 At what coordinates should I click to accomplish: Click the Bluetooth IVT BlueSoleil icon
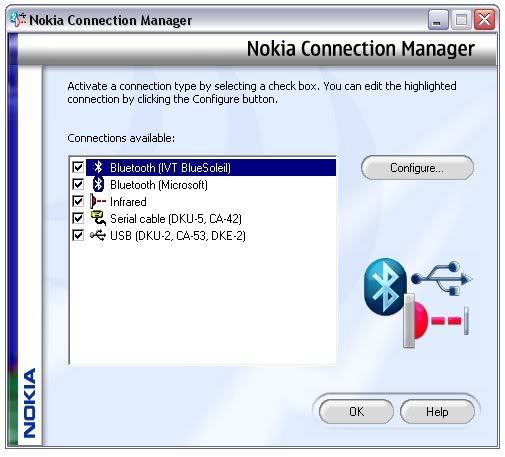[x=98, y=167]
